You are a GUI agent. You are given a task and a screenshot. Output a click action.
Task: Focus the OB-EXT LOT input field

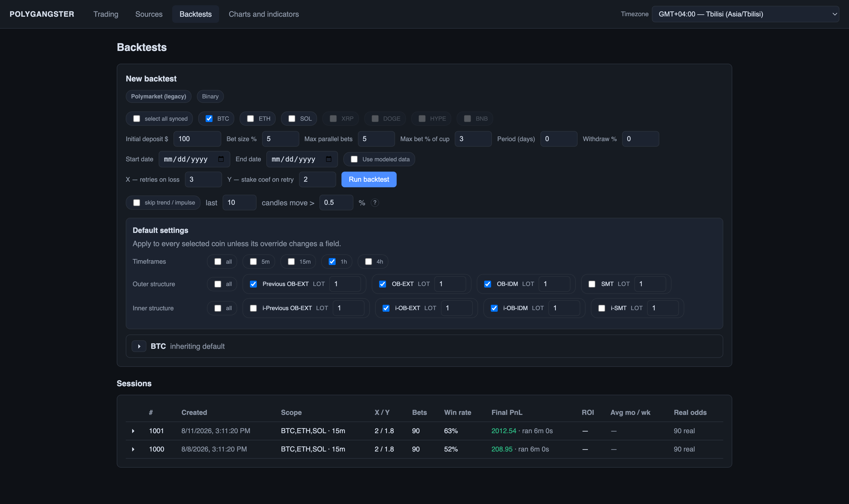click(450, 284)
